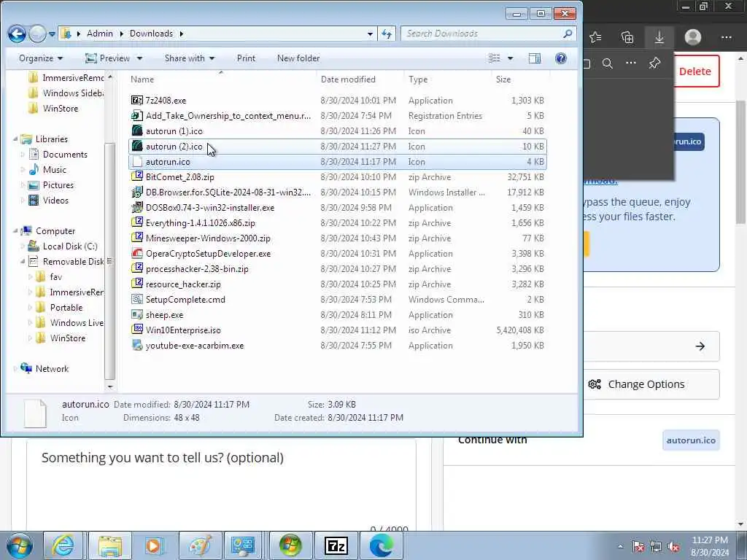Image resolution: width=747 pixels, height=560 pixels.
Task: Open address bar history dropdown
Action: click(x=370, y=34)
